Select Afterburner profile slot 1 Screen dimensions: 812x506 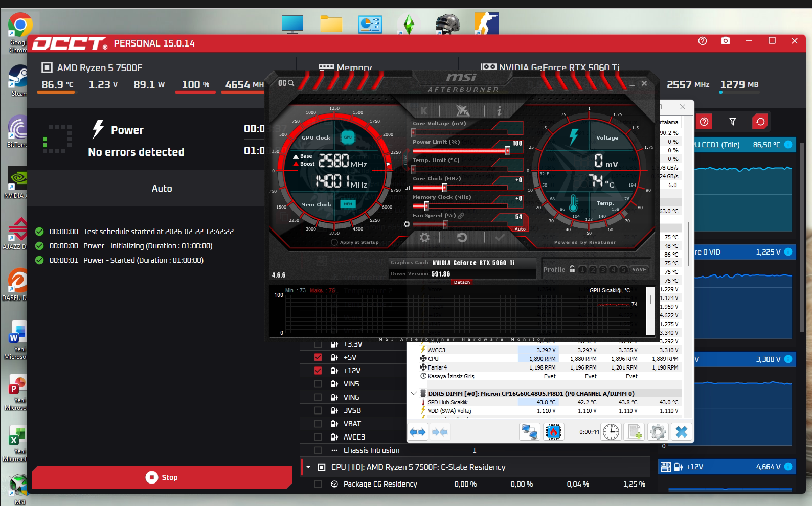coord(583,269)
